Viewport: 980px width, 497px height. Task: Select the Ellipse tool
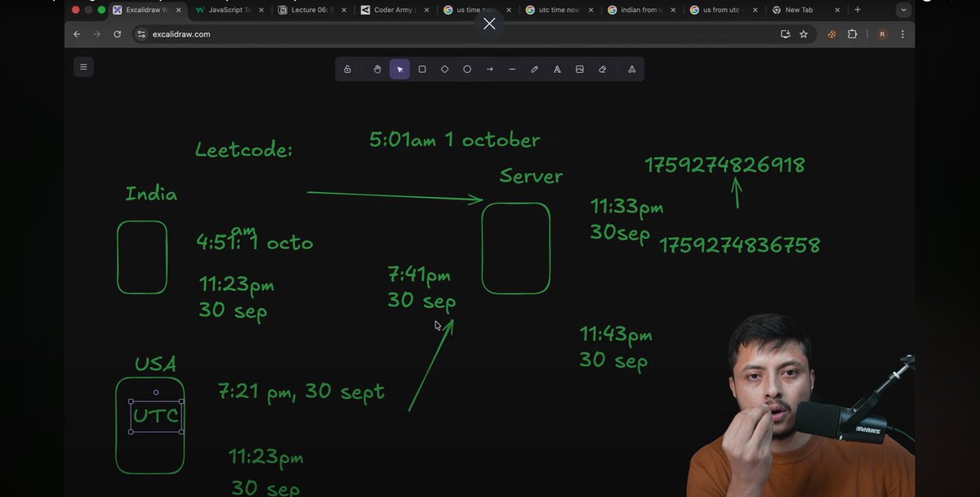tap(467, 69)
